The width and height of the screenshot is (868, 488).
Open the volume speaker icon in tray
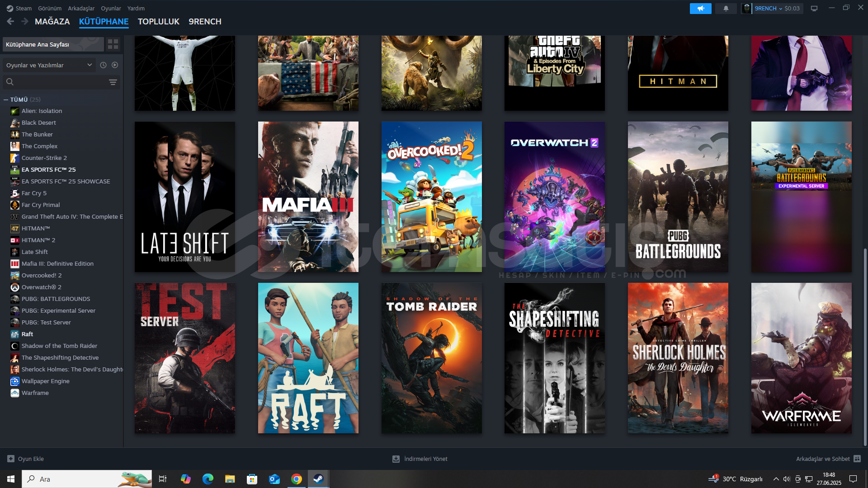click(787, 479)
